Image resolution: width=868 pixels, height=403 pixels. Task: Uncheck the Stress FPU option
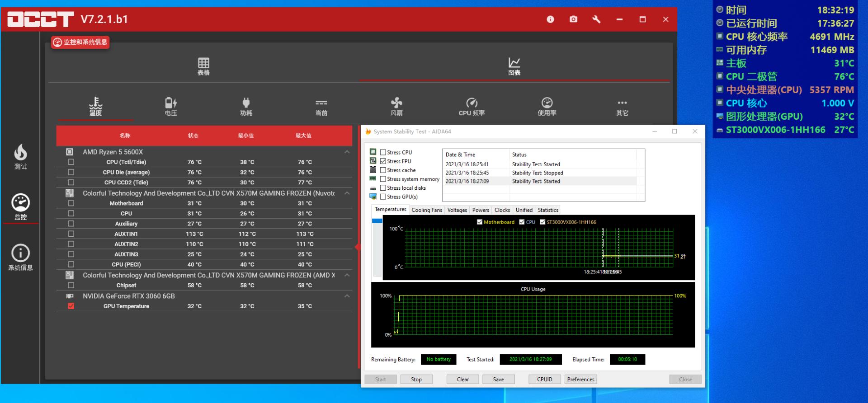(x=383, y=161)
